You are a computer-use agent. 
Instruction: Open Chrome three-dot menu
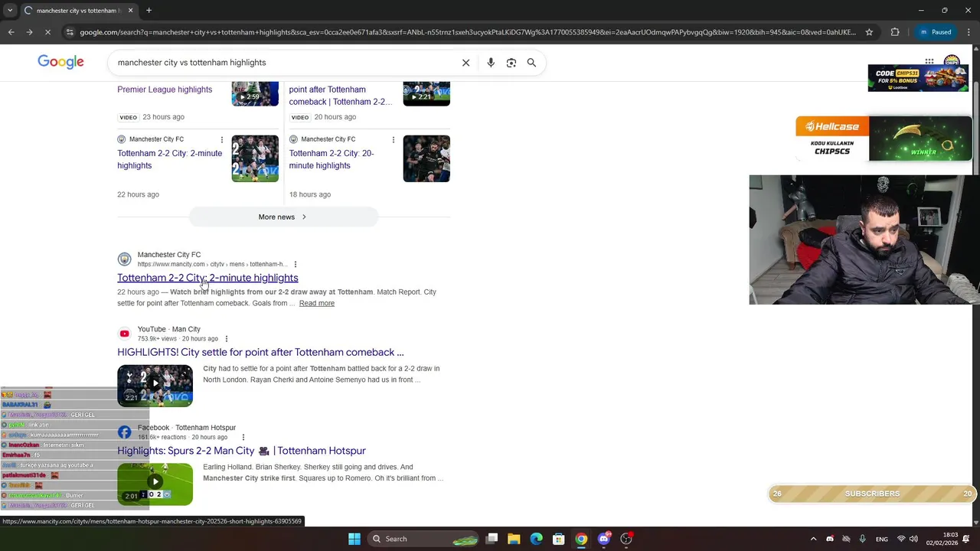[969, 32]
